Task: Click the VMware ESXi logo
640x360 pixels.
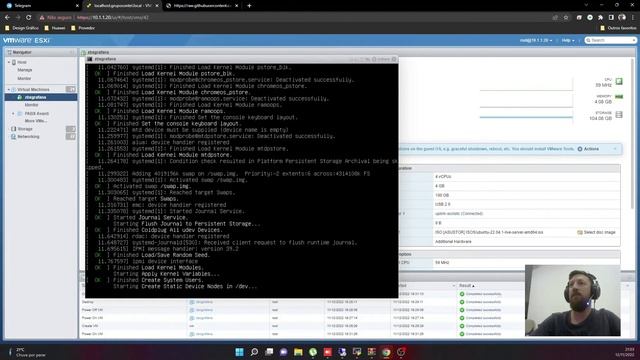Action: coord(27,40)
